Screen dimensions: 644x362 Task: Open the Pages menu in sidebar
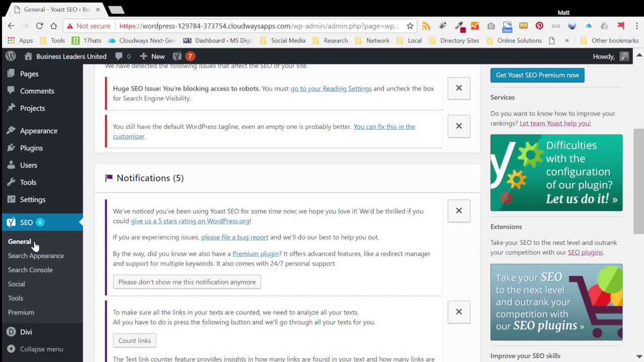click(29, 74)
